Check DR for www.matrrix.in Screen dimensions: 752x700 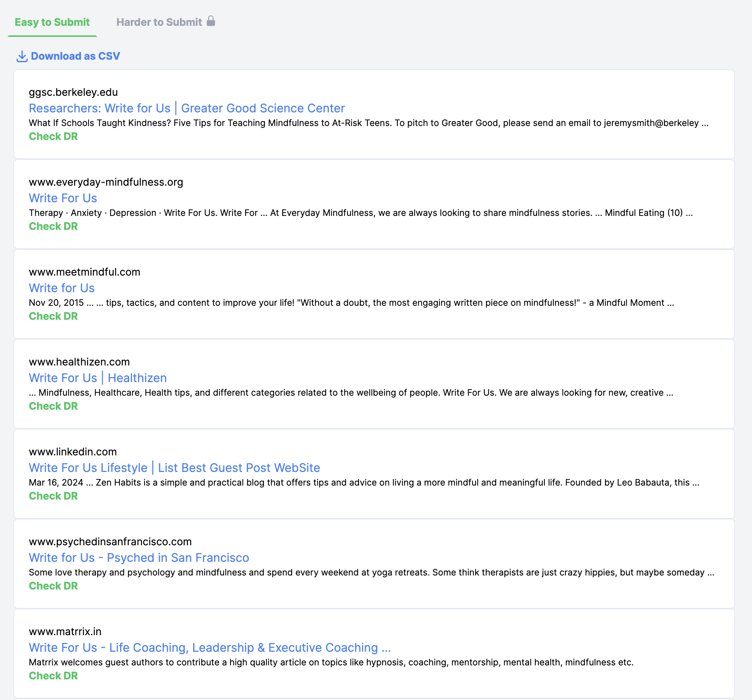(53, 676)
